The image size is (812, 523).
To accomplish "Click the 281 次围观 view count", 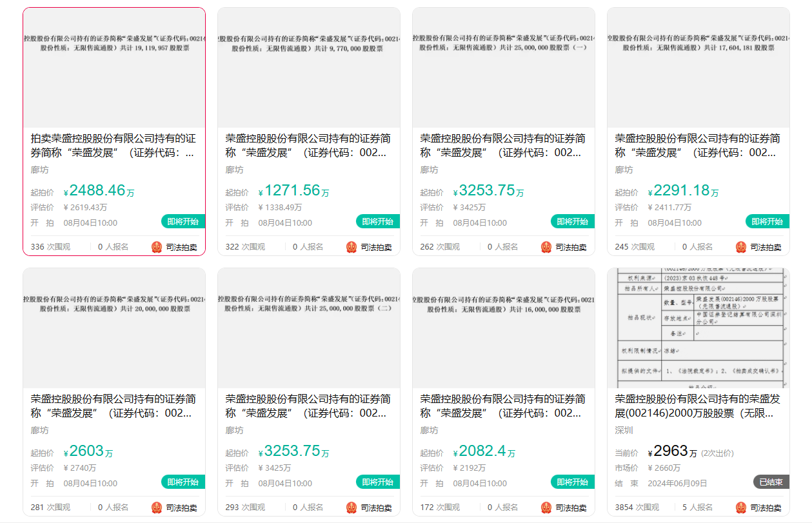I will coord(50,508).
